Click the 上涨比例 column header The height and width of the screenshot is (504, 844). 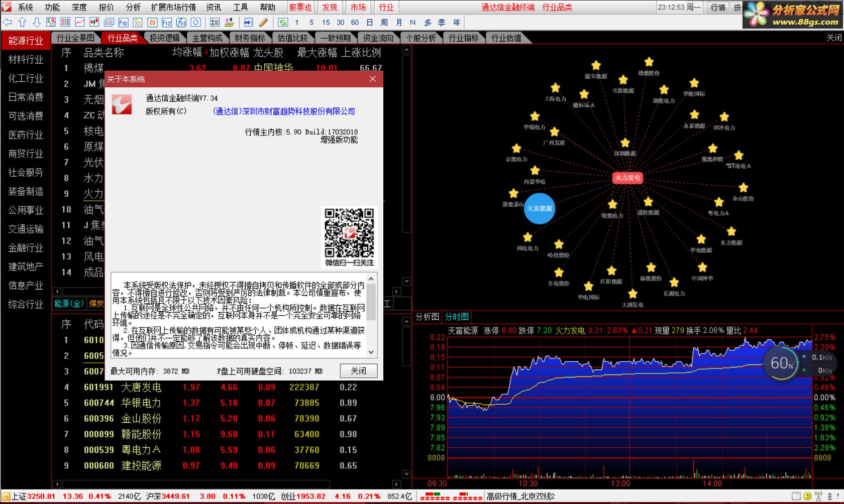click(x=361, y=52)
